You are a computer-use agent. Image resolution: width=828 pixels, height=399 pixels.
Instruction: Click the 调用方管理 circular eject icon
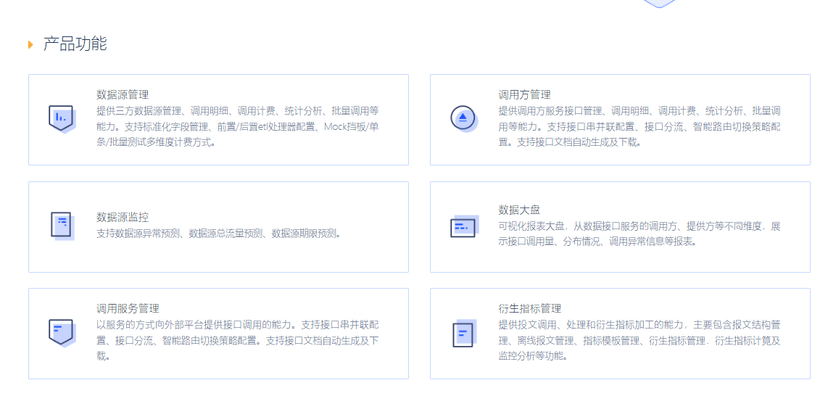464,118
